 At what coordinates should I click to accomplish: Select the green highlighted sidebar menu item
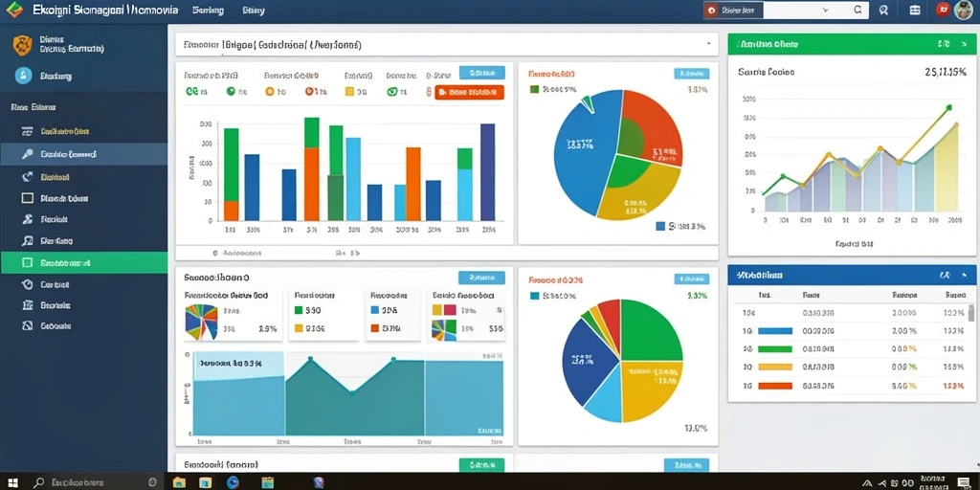84,262
